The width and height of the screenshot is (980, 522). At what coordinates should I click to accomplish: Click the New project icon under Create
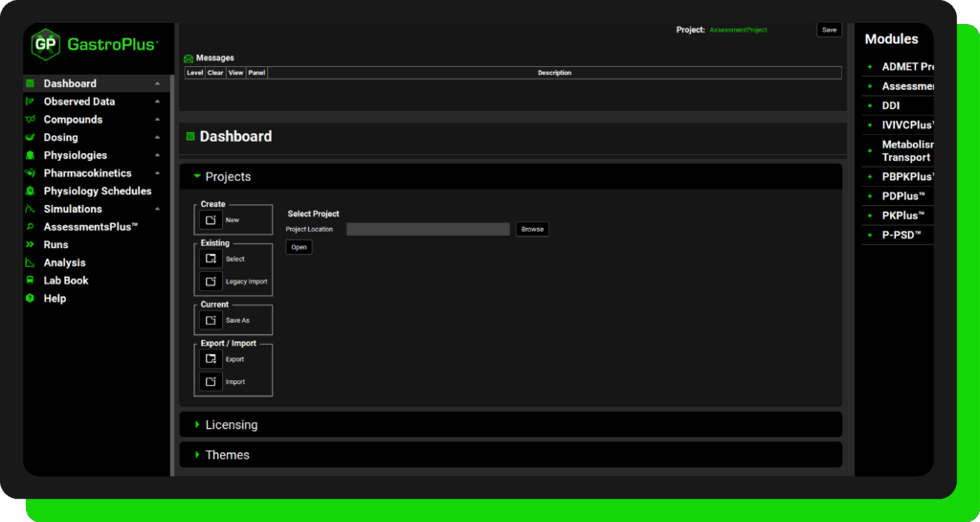click(x=210, y=220)
